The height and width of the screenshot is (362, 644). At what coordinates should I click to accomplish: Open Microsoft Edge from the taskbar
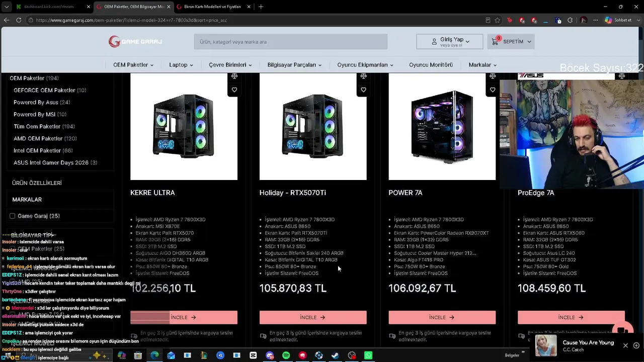(x=154, y=355)
